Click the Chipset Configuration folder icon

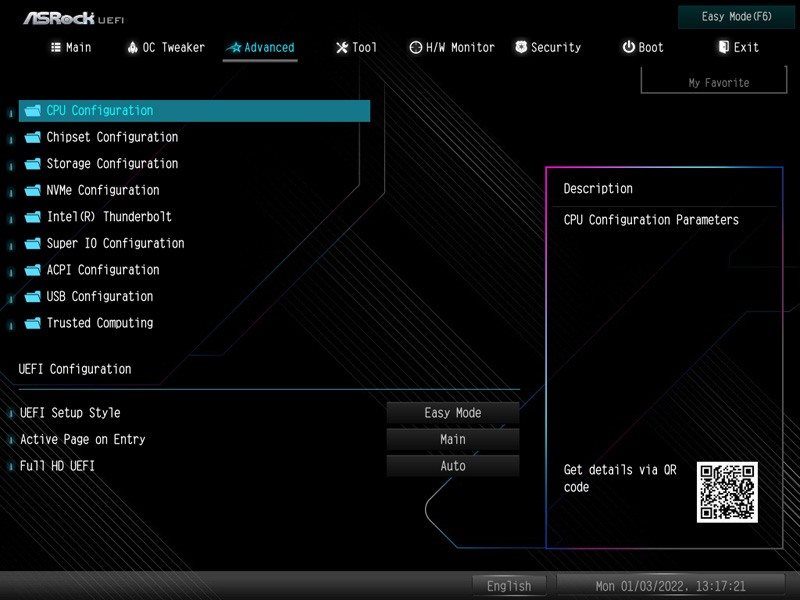32,137
